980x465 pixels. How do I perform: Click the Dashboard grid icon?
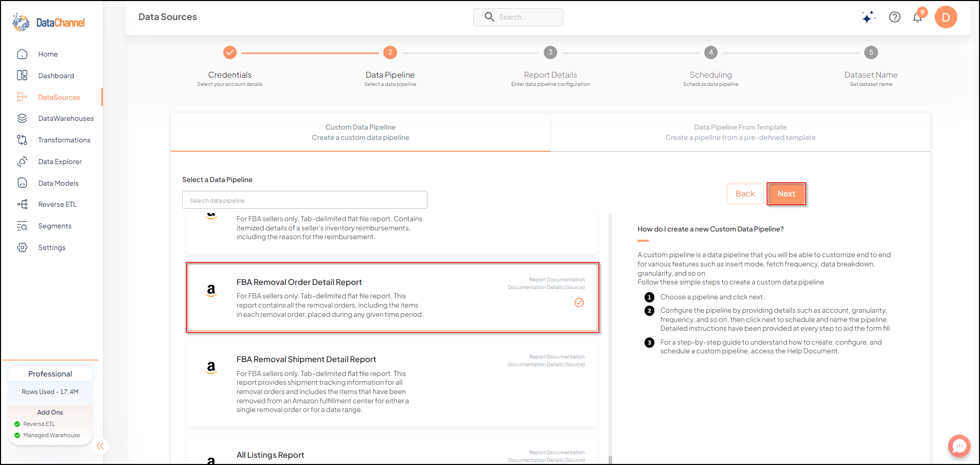(22, 76)
